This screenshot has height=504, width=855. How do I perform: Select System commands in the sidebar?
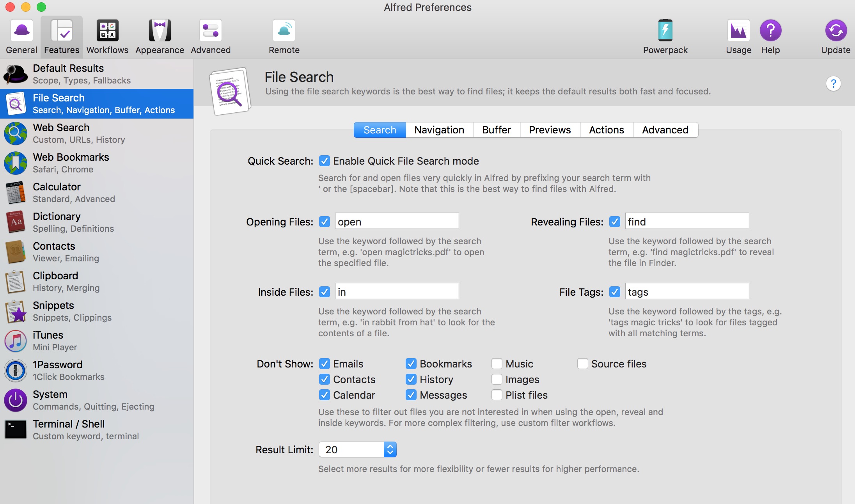[x=97, y=400]
